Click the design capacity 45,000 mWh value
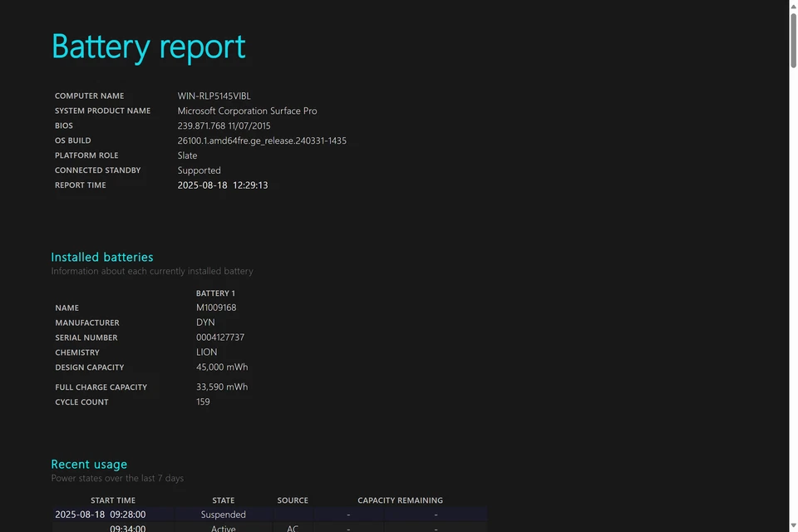The image size is (798, 532). (222, 367)
